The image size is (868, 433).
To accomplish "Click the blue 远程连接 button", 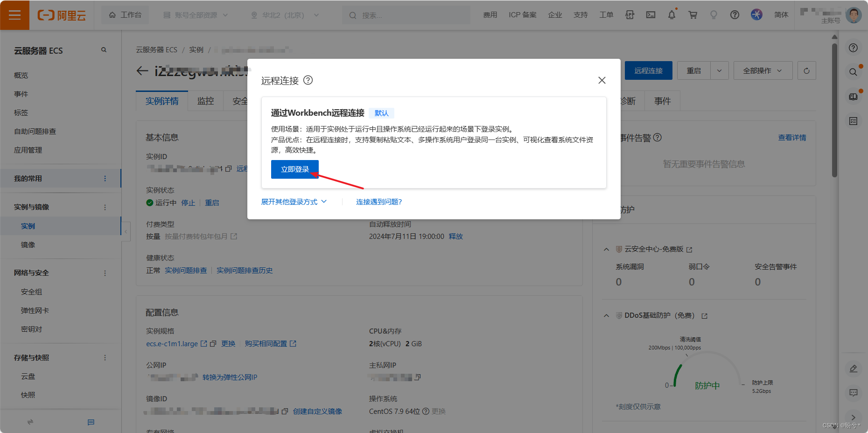I will pos(649,70).
